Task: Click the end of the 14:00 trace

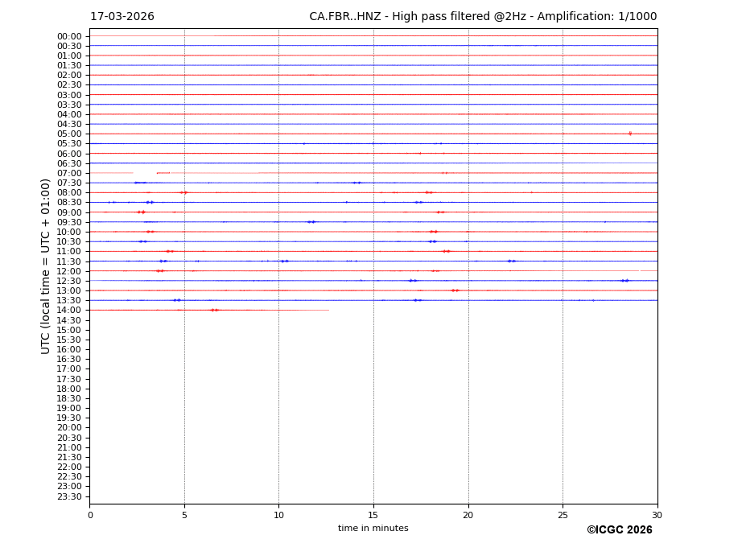Action: pos(328,310)
